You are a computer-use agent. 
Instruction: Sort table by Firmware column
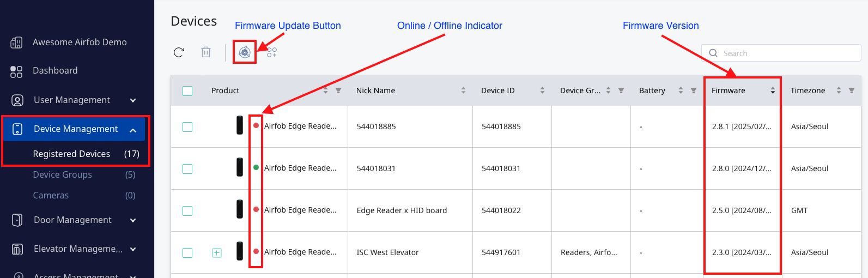(x=773, y=91)
